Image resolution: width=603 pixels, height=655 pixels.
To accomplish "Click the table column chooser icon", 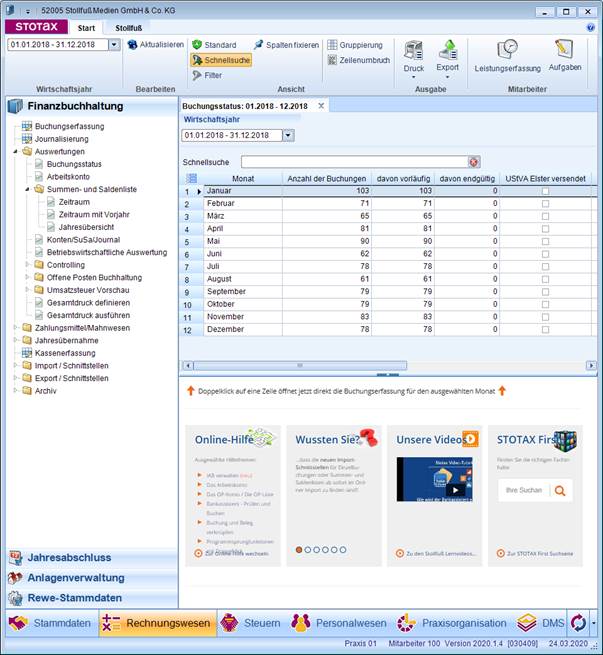I will click(x=191, y=178).
